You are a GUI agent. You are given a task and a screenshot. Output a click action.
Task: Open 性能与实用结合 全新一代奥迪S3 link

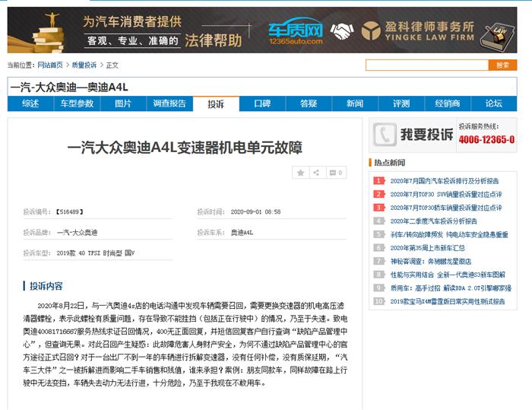click(448, 275)
